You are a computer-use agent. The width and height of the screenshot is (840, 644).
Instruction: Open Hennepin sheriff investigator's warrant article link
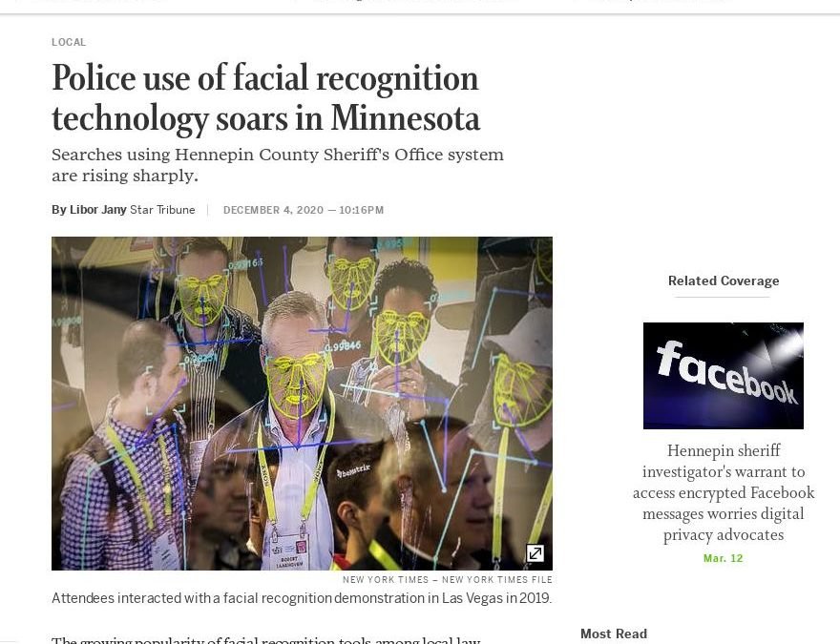pos(724,492)
